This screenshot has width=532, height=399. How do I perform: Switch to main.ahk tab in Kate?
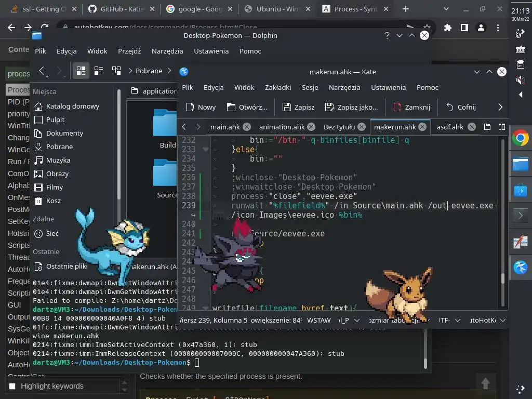coord(224,127)
